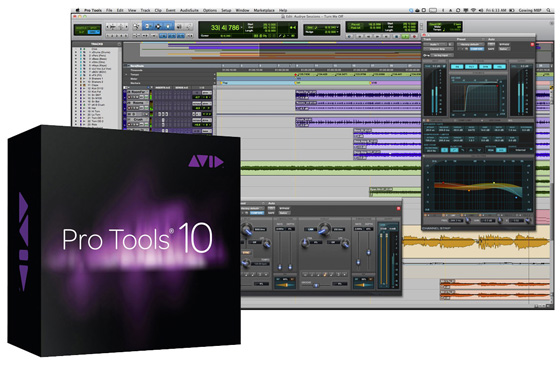This screenshot has height=365, width=560.
Task: Click the Groove slider in delay plug-in
Action: point(316,285)
